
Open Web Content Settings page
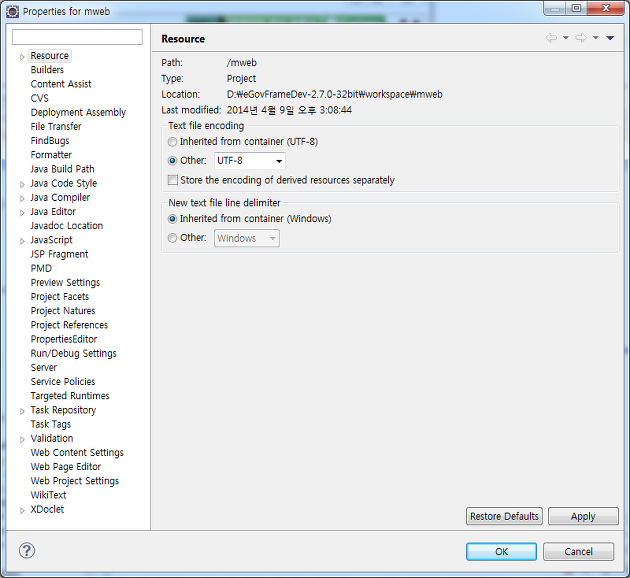pyautogui.click(x=77, y=453)
